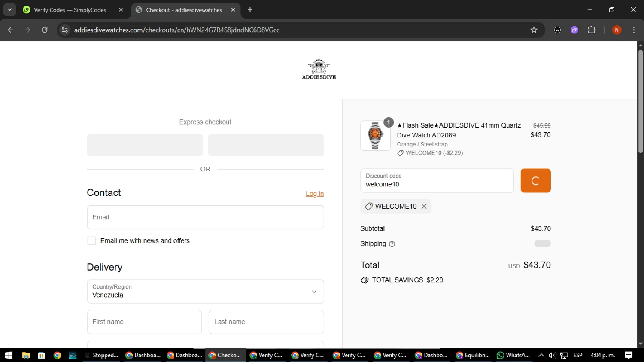Select the Checkout - addiesdivewatches tab

pos(184,10)
